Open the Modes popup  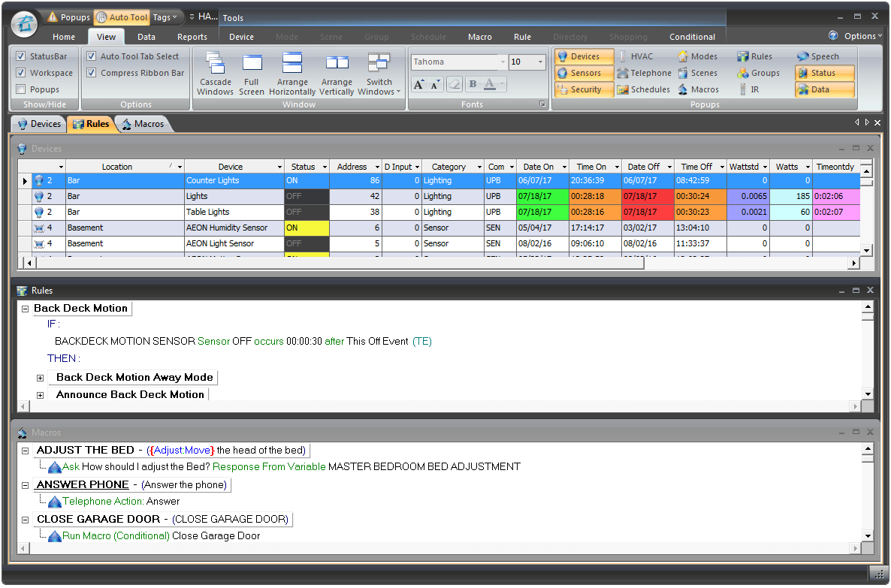click(x=698, y=56)
